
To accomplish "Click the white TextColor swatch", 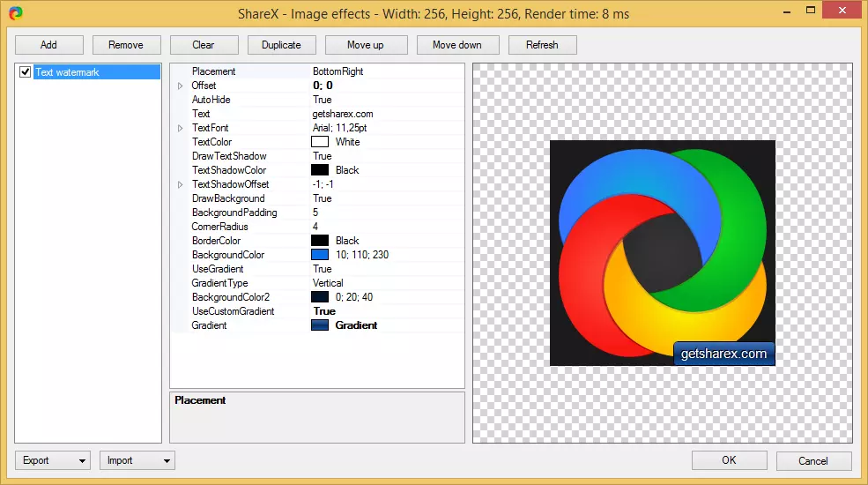I will 320,142.
